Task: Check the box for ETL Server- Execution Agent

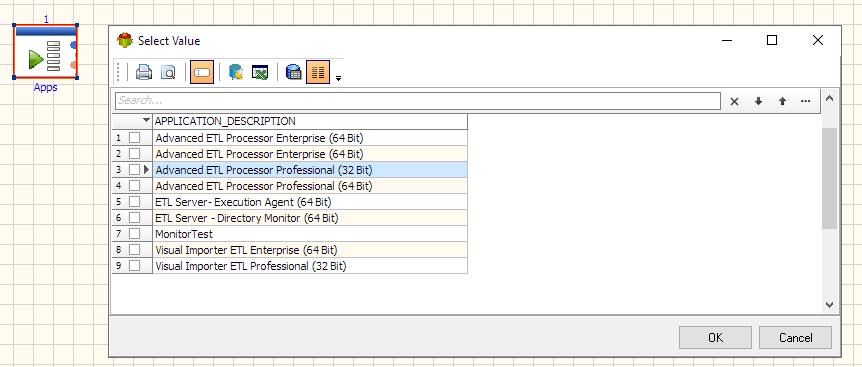Action: pyautogui.click(x=134, y=202)
